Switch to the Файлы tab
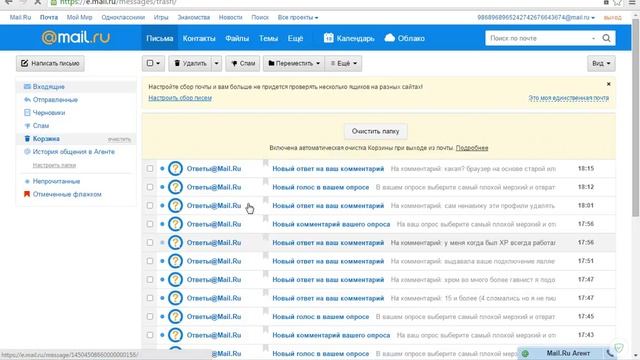 pyautogui.click(x=237, y=38)
